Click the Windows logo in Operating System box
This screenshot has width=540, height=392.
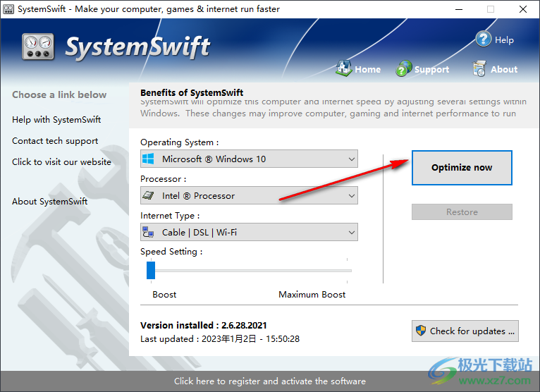148,159
